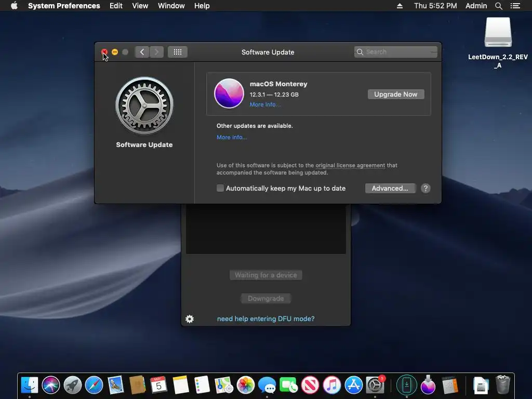
Task: Open the document stack in Dock
Action: click(481, 385)
